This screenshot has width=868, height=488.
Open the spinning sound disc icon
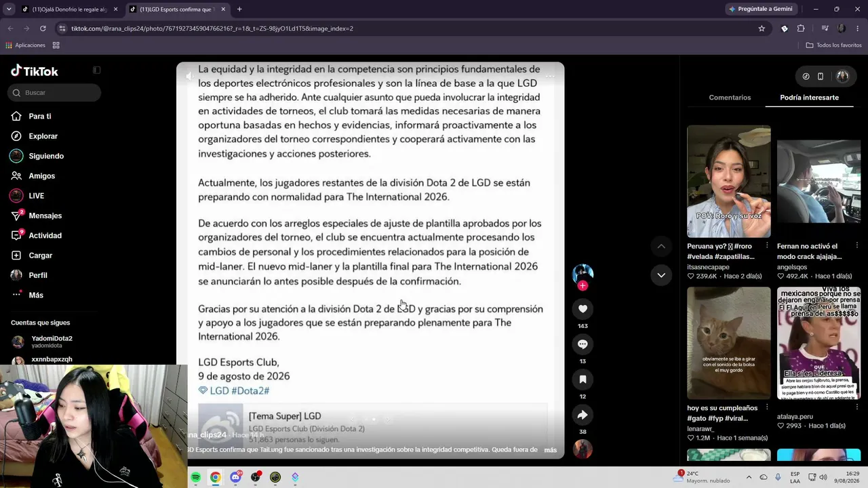tap(583, 449)
